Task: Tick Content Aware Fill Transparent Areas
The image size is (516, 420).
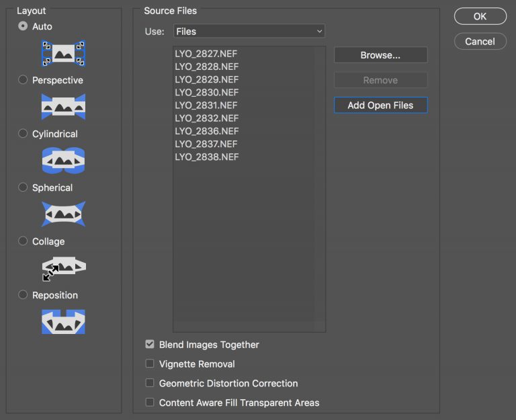Action: (x=150, y=403)
